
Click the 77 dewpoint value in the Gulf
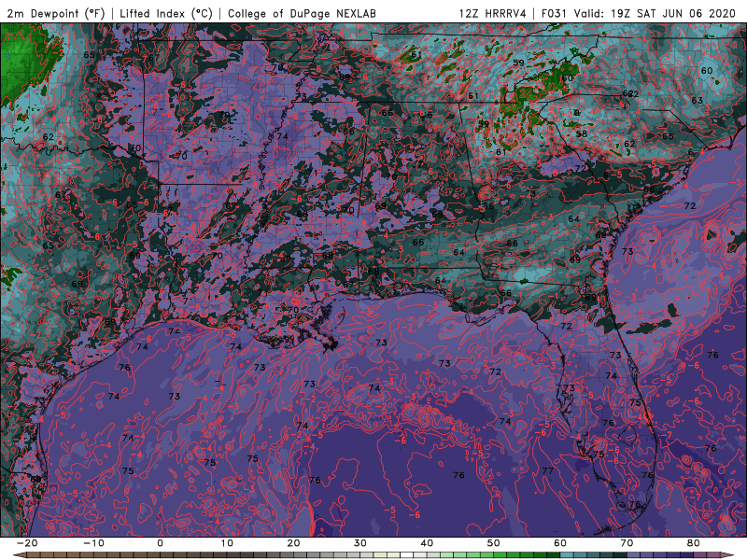548,471
